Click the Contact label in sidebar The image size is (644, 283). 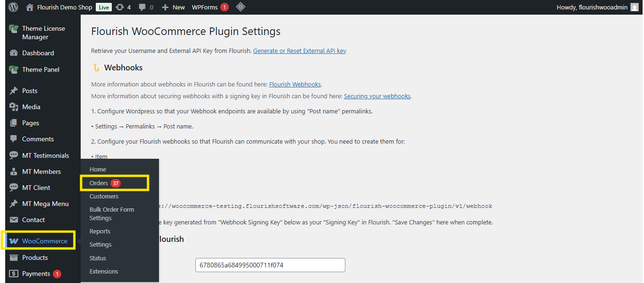coord(33,220)
